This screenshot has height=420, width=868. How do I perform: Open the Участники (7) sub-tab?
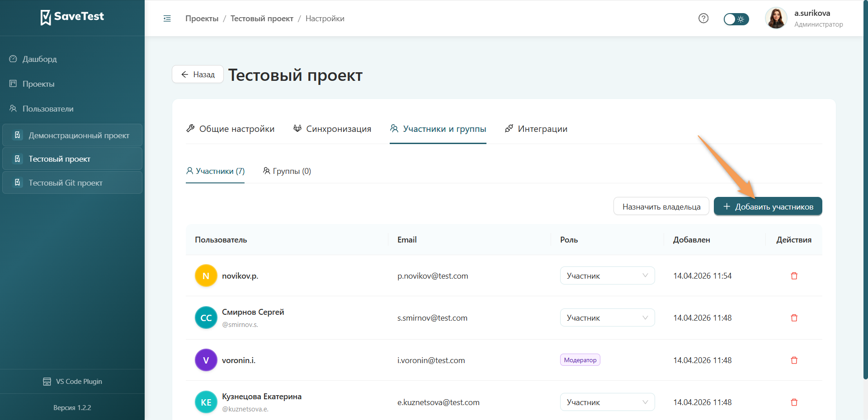point(215,171)
